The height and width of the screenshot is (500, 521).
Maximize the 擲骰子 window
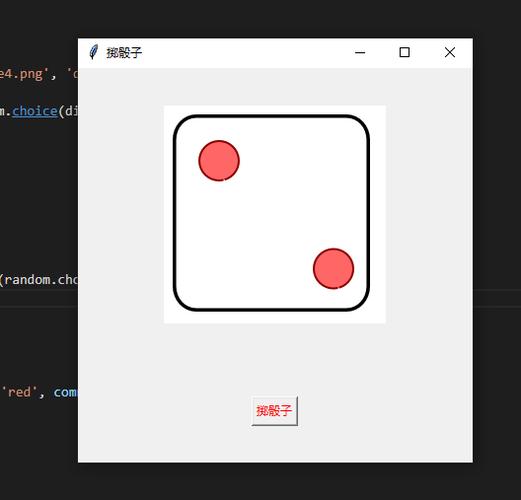pos(404,52)
